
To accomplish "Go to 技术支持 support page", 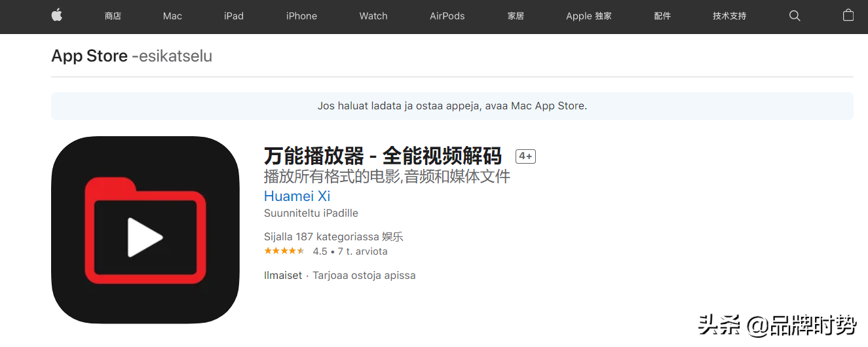I will tap(730, 16).
